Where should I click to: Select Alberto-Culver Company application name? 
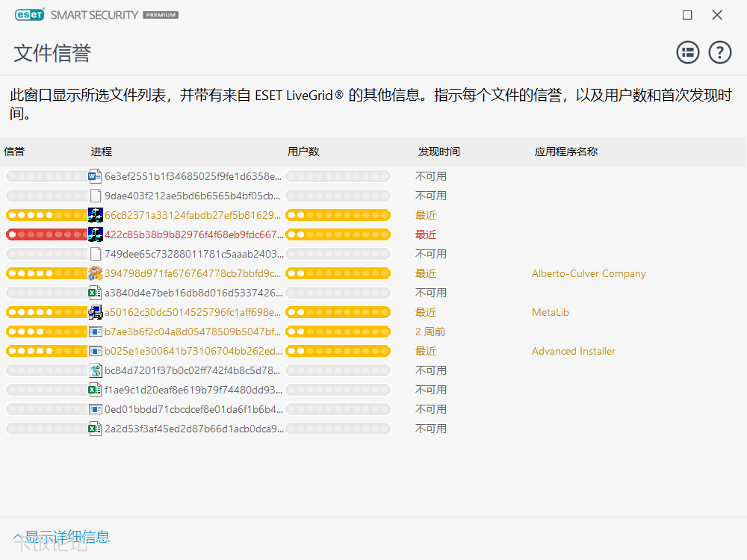tap(589, 273)
